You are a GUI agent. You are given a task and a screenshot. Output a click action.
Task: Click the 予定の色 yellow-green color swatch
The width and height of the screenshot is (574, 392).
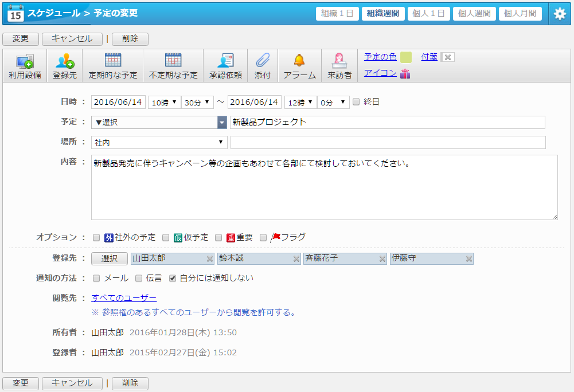(406, 57)
